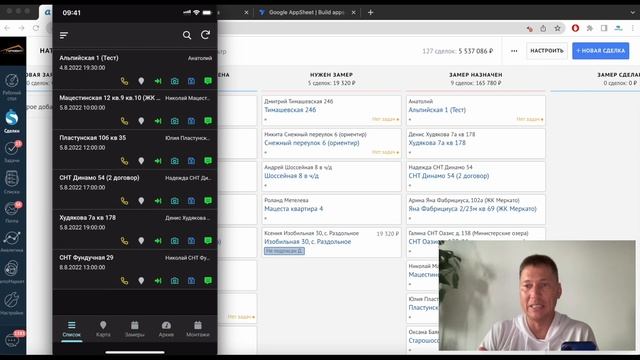This screenshot has height=360, width=640.
Task: Open map pin for Альпийская 1 (Тест)
Action: coord(141,81)
